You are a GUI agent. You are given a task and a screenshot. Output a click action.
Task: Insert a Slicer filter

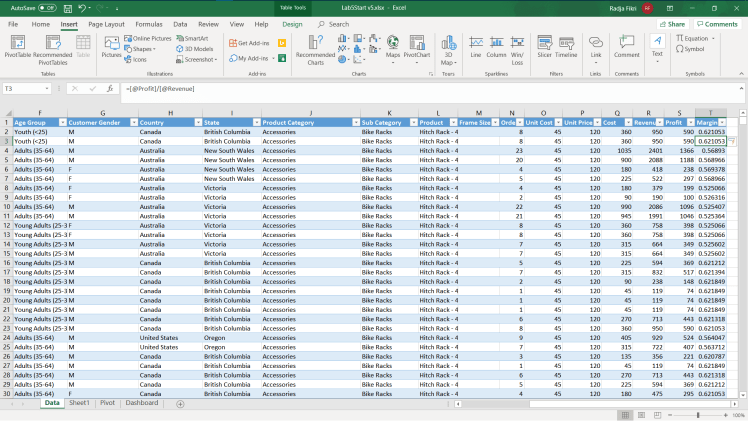(x=544, y=46)
